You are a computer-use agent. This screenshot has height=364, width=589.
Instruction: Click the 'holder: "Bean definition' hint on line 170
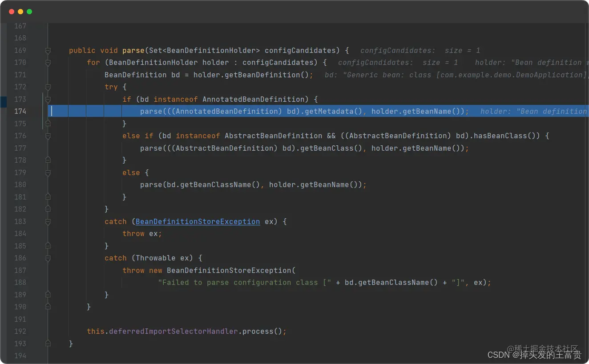tap(528, 63)
